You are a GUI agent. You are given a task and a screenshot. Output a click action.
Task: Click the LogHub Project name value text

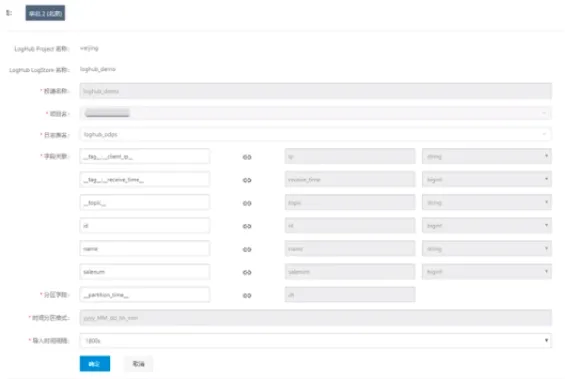(x=89, y=48)
